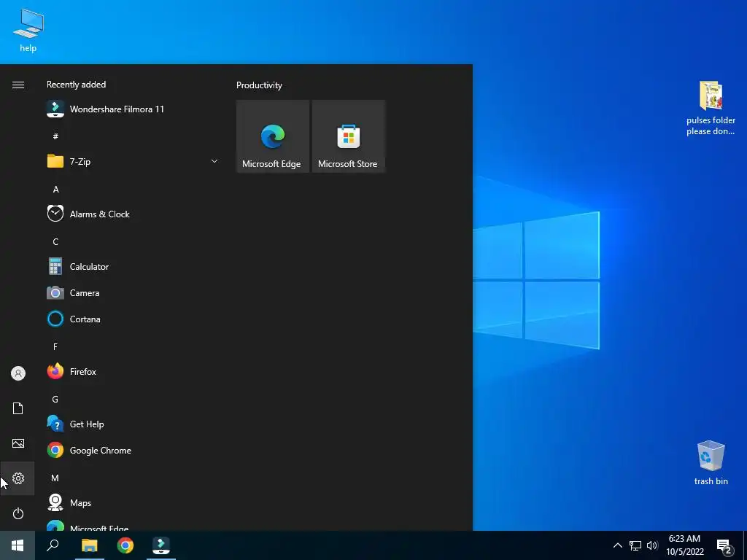Select the 'trash bin' desktop icon
Image resolution: width=747 pixels, height=560 pixels.
711,463
